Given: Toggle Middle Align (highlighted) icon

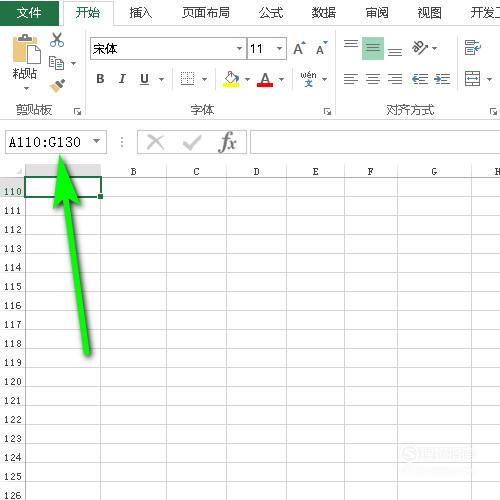Looking at the screenshot, I should point(373,49).
